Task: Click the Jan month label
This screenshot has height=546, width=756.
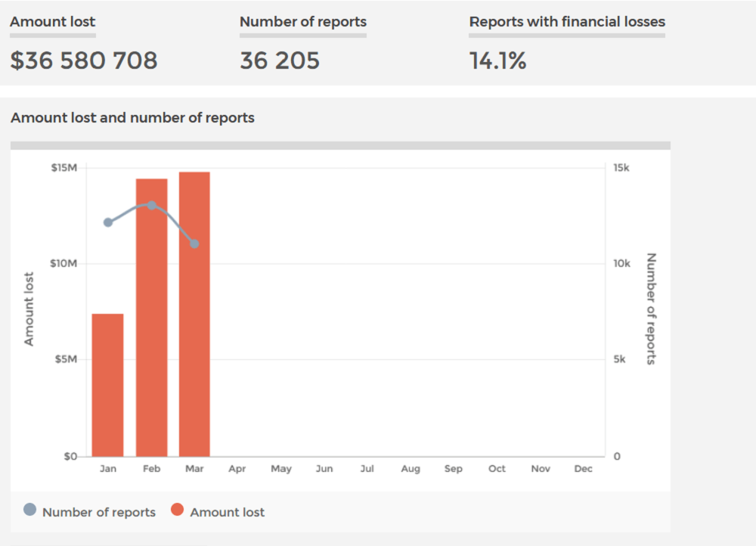Action: (108, 469)
